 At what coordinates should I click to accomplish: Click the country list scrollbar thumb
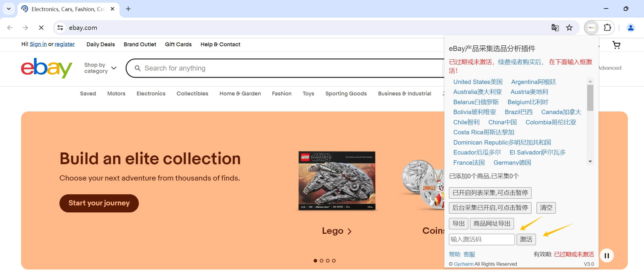[590, 98]
